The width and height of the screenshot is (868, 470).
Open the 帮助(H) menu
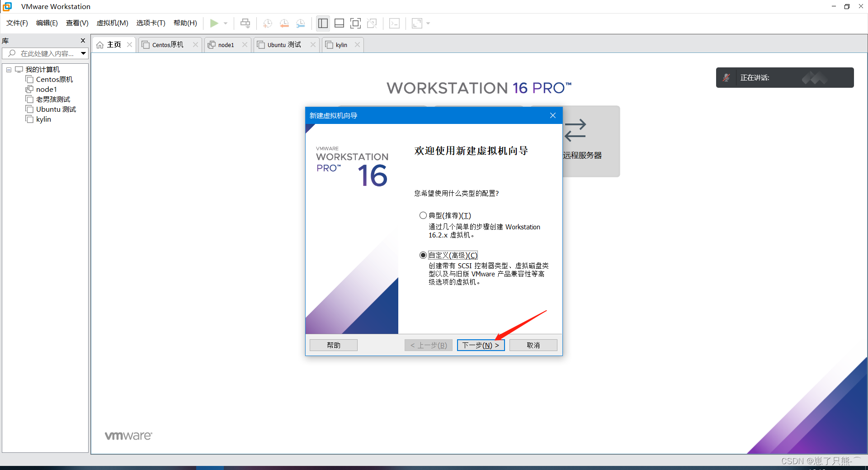[x=185, y=23]
